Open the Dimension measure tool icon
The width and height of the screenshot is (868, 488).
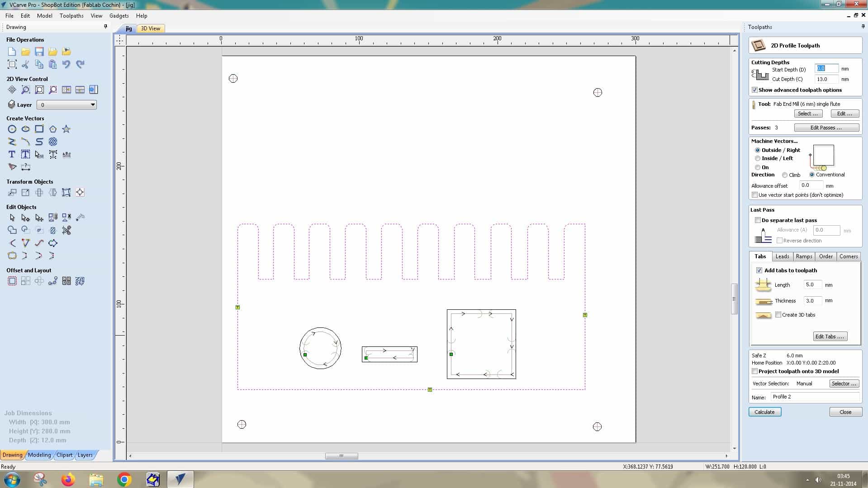[x=25, y=167]
